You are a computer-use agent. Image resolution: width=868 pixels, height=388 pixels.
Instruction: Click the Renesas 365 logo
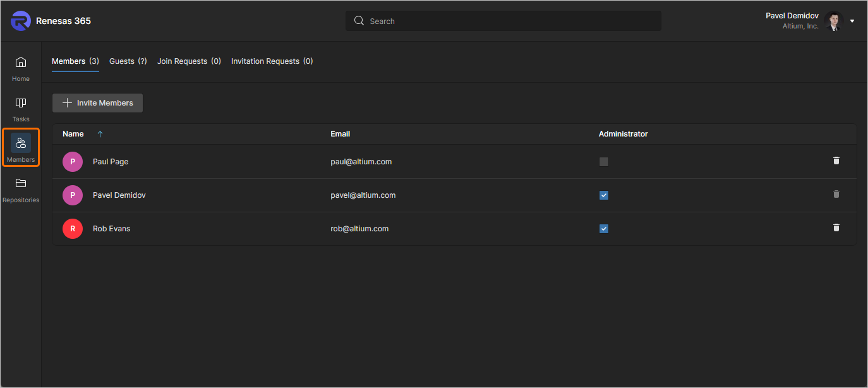tap(21, 21)
